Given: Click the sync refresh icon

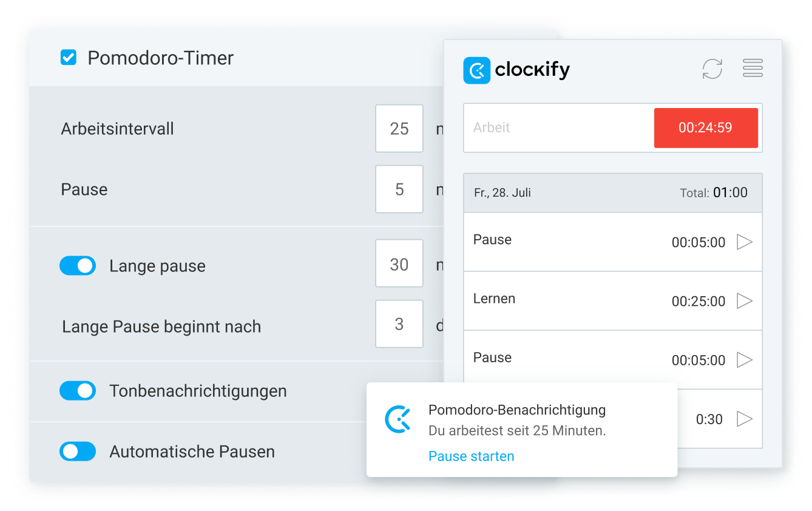Looking at the screenshot, I should tap(712, 69).
